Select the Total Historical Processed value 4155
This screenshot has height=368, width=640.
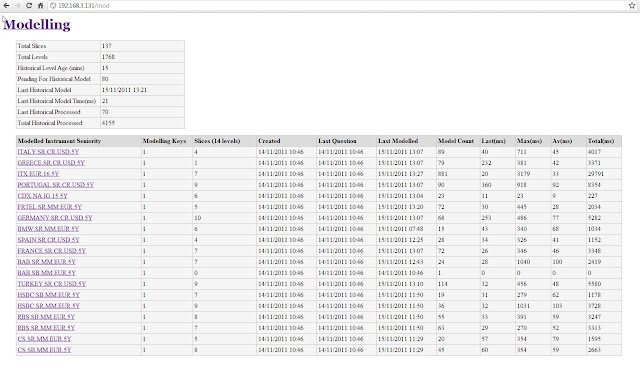[x=108, y=123]
